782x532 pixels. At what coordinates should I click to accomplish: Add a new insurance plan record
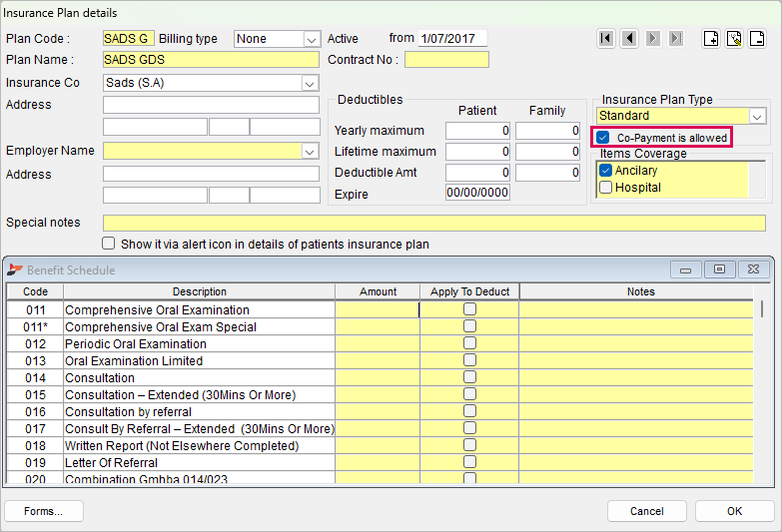[x=711, y=38]
